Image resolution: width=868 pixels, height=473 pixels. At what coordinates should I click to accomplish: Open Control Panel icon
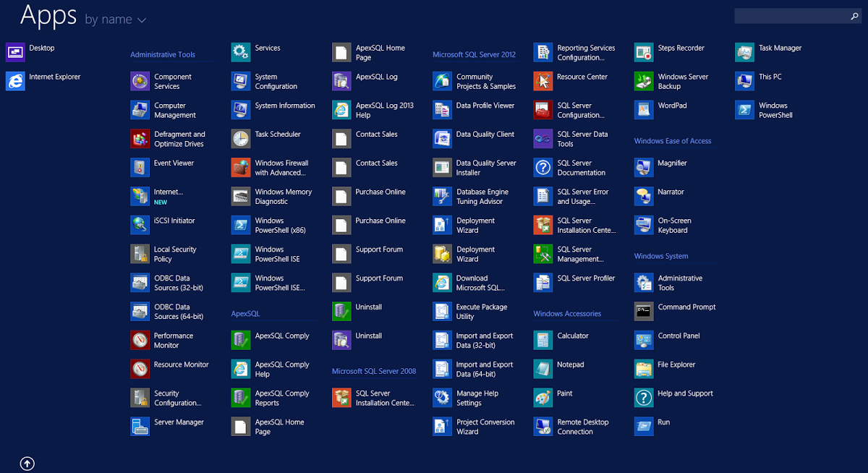[x=644, y=341]
